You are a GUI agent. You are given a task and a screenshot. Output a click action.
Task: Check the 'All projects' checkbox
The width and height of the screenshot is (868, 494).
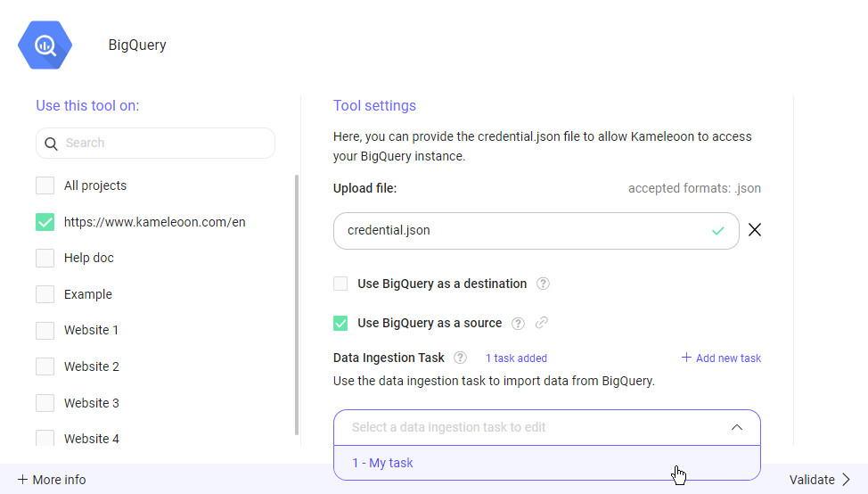(x=45, y=185)
